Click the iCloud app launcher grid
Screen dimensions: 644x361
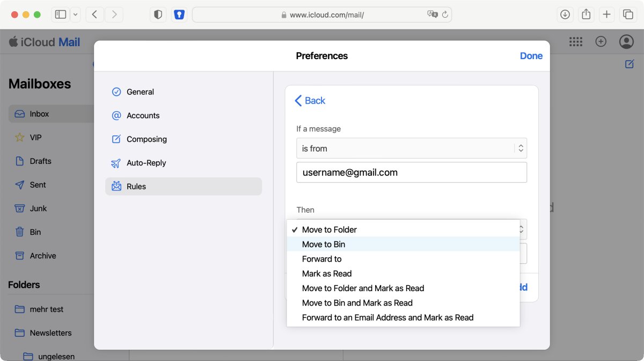(x=576, y=42)
